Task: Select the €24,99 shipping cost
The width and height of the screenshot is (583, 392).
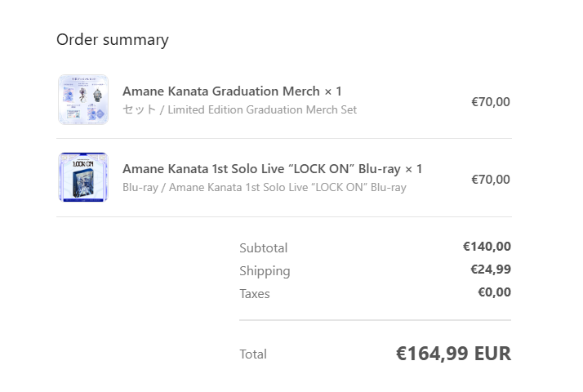Action: 490,269
